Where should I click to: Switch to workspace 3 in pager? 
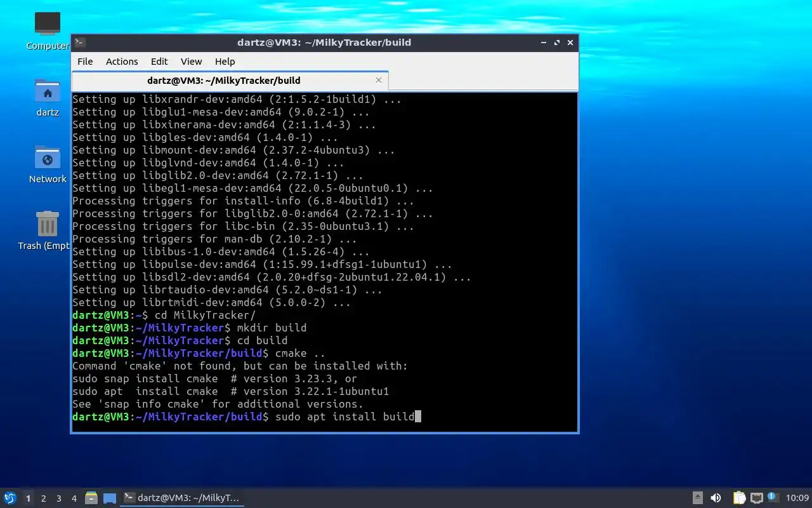pyautogui.click(x=58, y=498)
